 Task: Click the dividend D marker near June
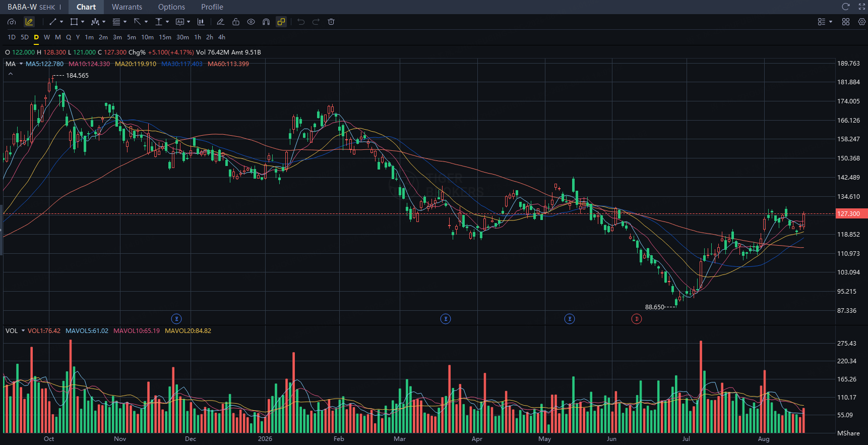(x=637, y=319)
